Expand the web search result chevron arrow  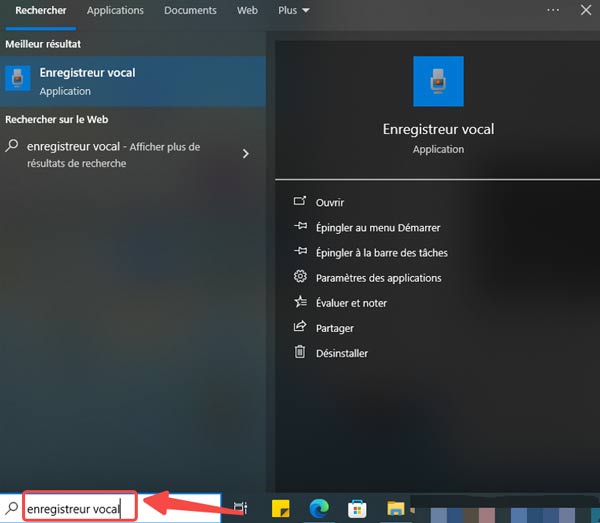[246, 153]
